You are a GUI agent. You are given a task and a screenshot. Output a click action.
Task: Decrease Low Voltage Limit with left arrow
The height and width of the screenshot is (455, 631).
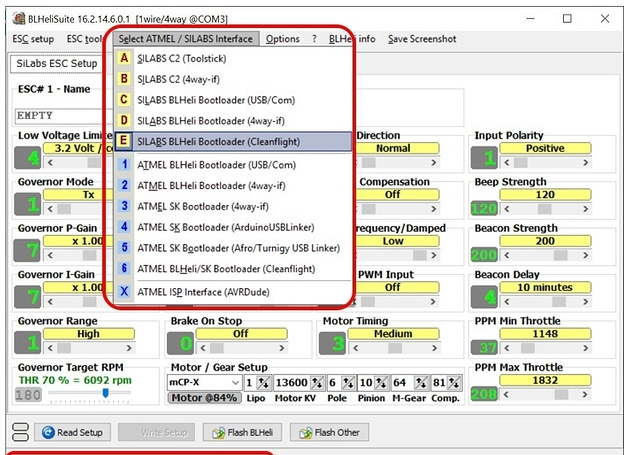point(50,163)
